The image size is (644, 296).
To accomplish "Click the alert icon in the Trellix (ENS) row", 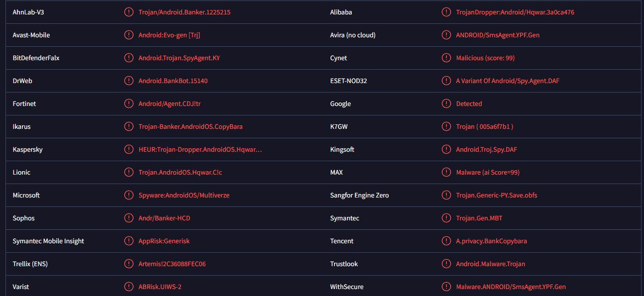I will tap(129, 264).
